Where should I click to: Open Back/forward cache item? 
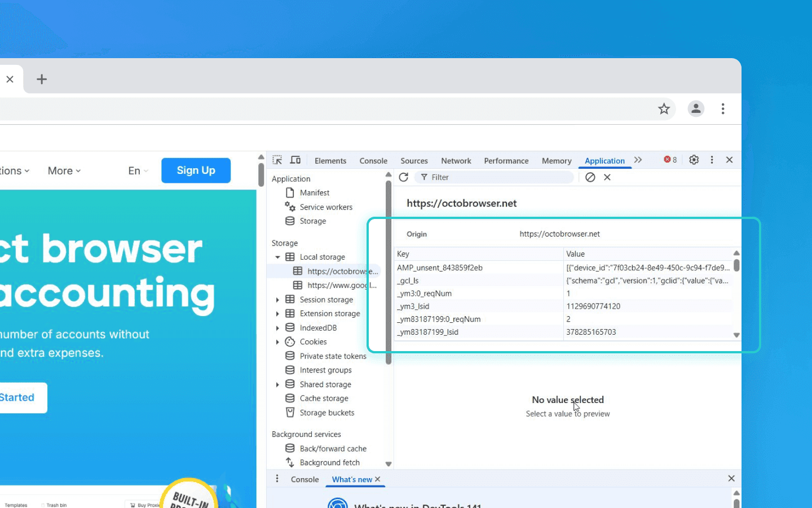tap(333, 449)
